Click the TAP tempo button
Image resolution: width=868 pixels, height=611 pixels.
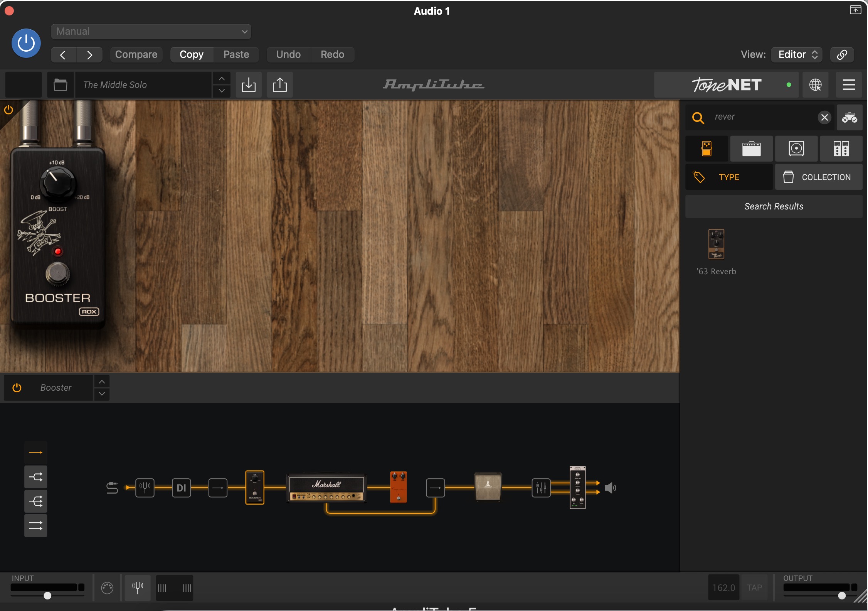tap(754, 587)
